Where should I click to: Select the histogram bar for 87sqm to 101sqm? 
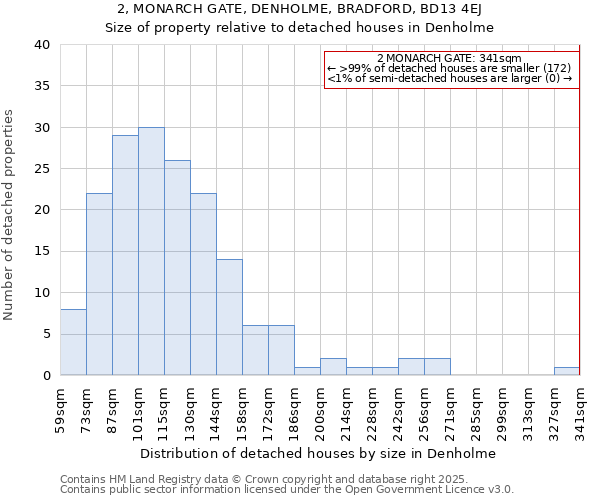point(126,255)
